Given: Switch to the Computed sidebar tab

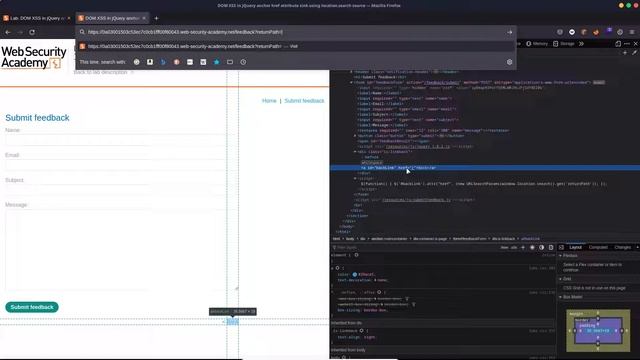Looking at the screenshot, I should click(598, 247).
